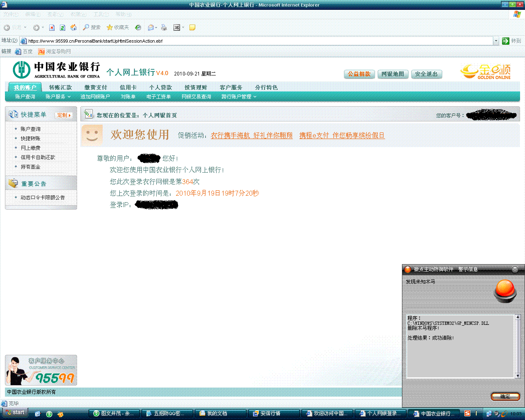Screen dimensions: 525x420
Task: Click the Sogou input method tray icon
Action: pos(467,413)
